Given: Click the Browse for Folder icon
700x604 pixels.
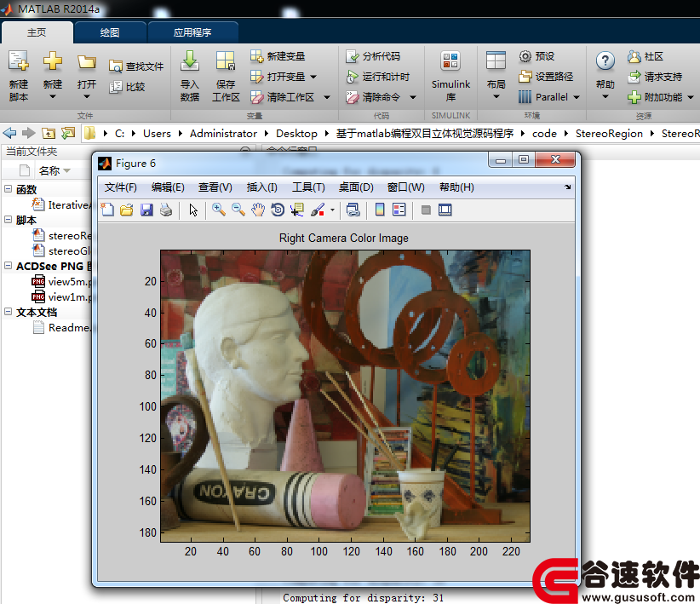Looking at the screenshot, I should 68,133.
